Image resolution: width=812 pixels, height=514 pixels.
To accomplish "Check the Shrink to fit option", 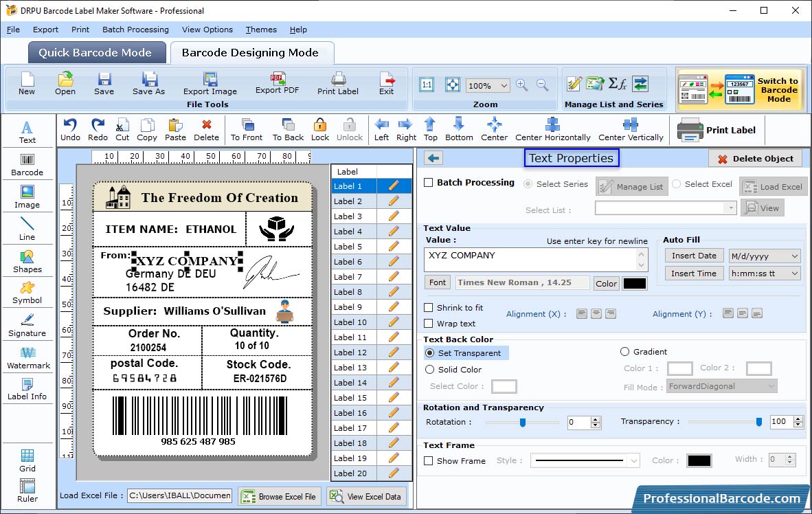I will [x=429, y=308].
